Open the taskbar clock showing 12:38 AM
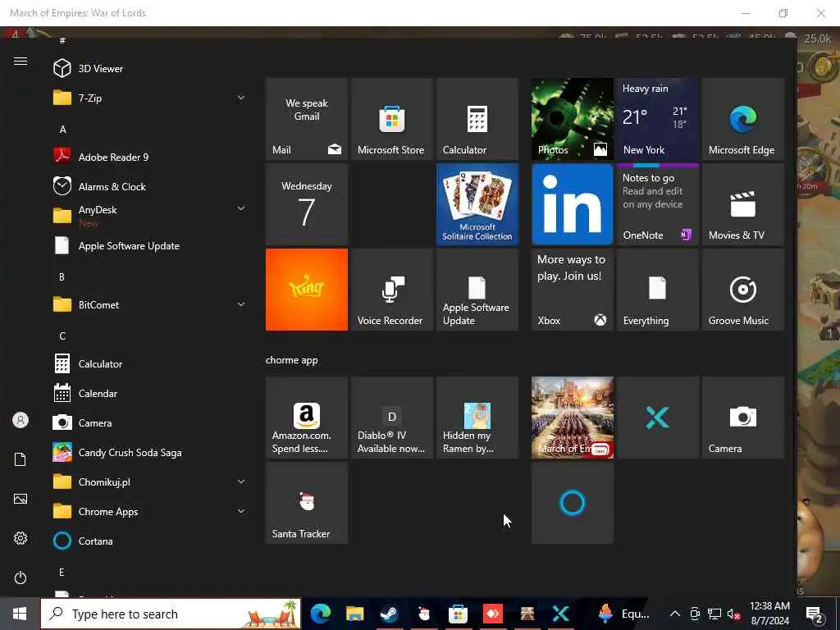Screen dimensions: 840x630 pyautogui.click(x=769, y=614)
